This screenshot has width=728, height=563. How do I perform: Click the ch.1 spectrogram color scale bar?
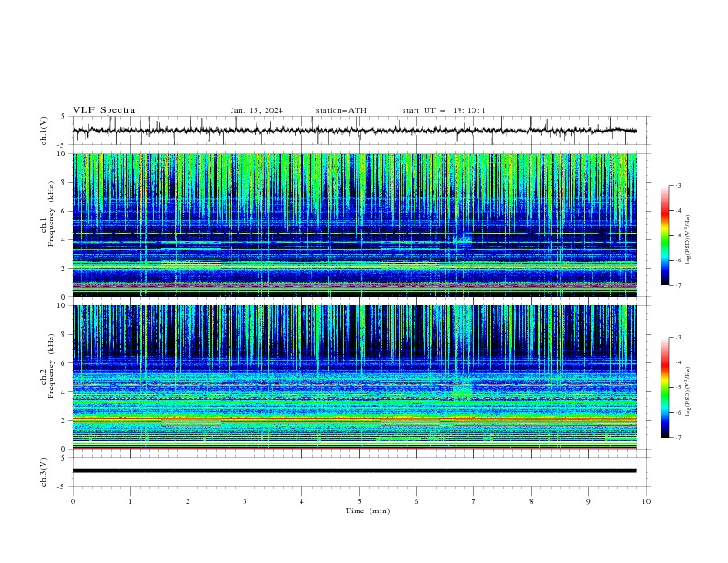pos(665,236)
